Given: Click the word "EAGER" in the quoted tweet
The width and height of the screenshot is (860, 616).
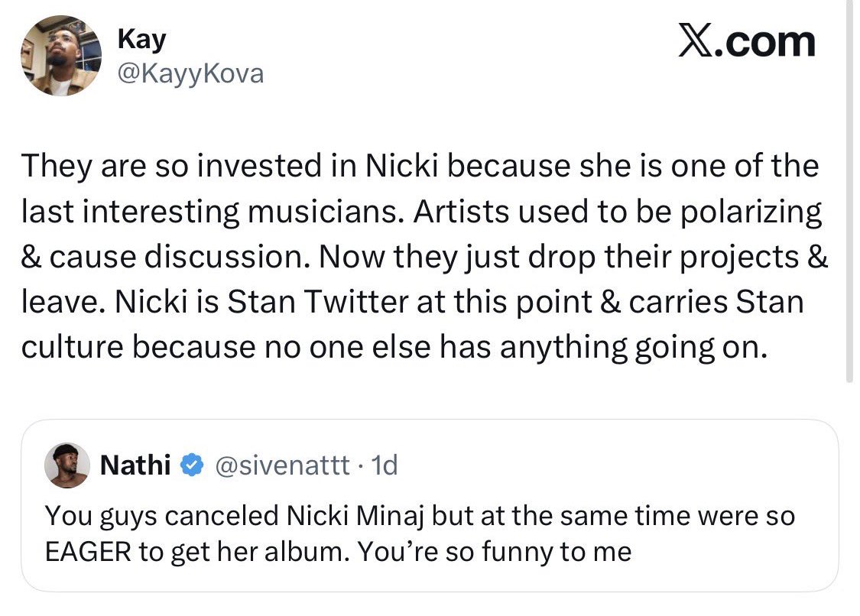Looking at the screenshot, I should coord(87,552).
